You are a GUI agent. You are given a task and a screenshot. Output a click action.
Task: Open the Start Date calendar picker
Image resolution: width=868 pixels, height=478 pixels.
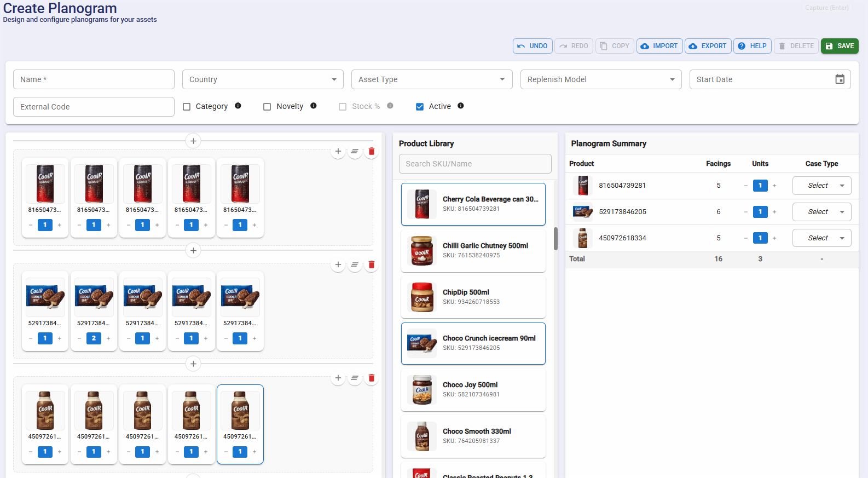click(840, 79)
